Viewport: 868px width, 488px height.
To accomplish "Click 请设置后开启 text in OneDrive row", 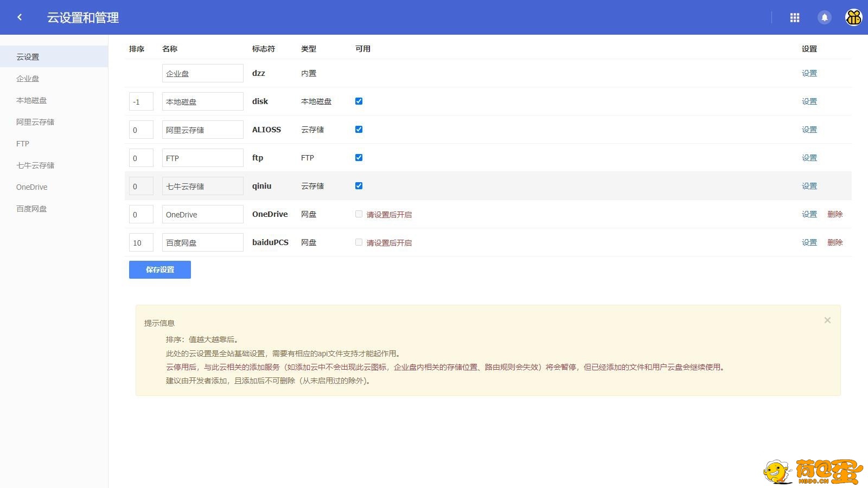I will point(389,215).
